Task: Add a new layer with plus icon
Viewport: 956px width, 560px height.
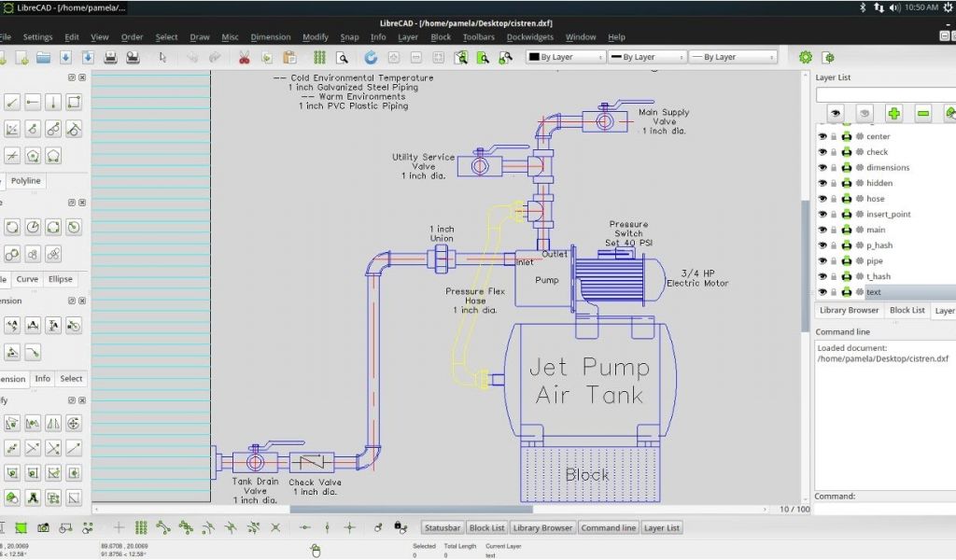Action: 893,113
